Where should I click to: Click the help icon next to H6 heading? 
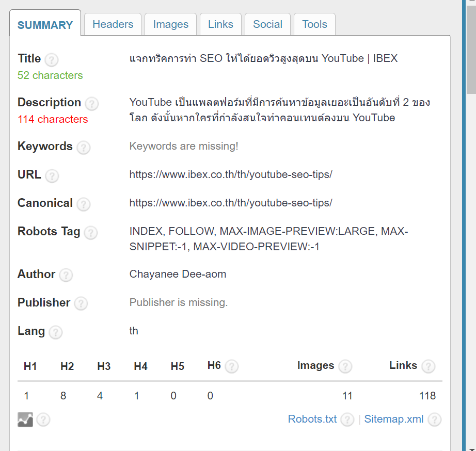tap(232, 366)
